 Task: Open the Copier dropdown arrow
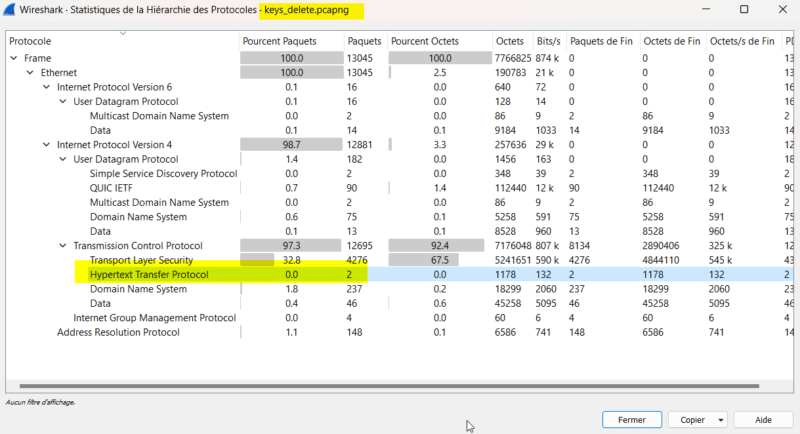(720, 420)
